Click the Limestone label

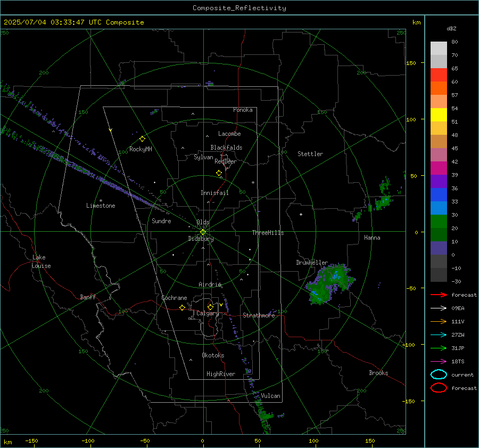[101, 206]
